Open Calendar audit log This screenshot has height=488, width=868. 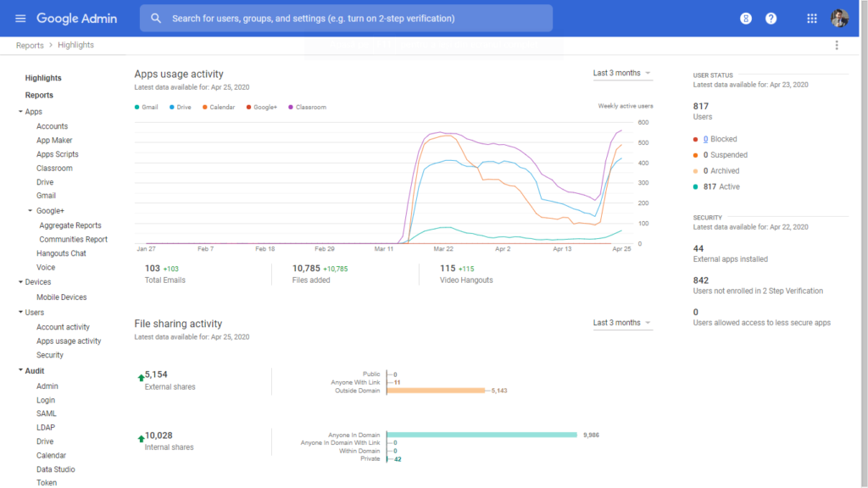pos(51,455)
